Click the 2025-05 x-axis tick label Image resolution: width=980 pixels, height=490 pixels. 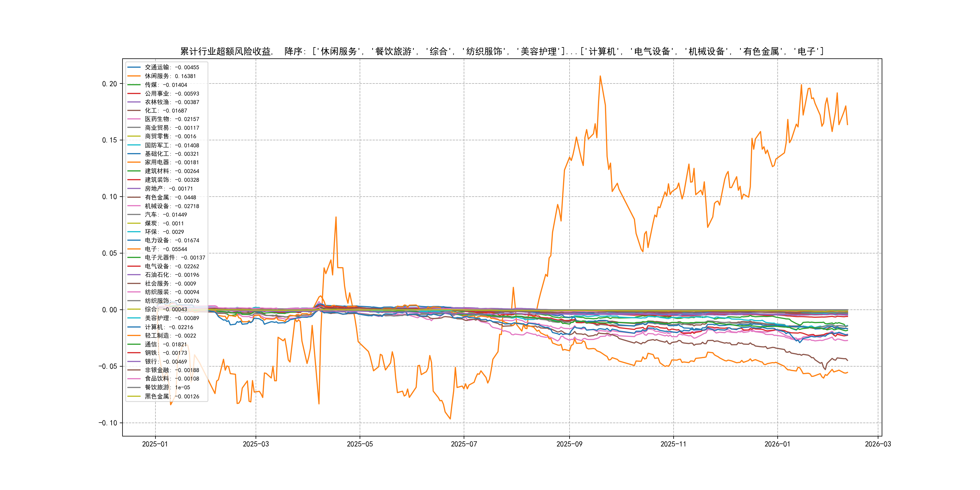[360, 444]
